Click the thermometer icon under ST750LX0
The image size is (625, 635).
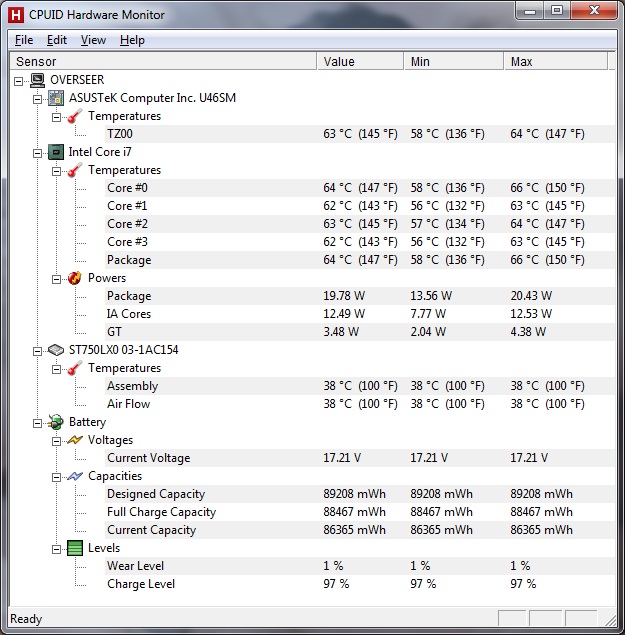(75, 368)
